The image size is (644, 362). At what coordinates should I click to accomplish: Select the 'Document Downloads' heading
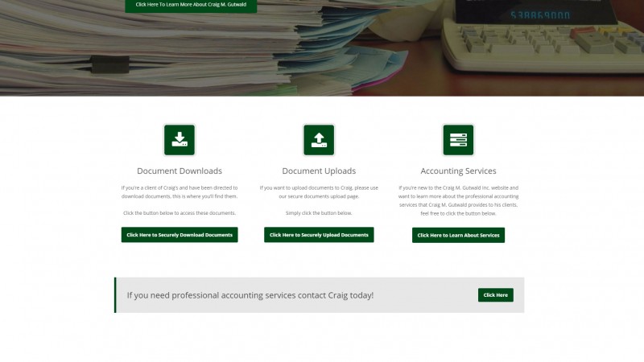coord(180,171)
